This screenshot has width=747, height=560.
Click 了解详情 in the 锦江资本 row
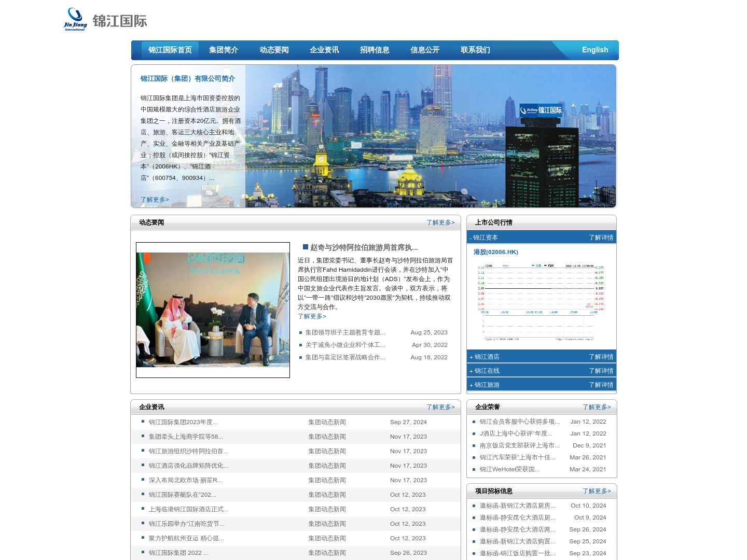(x=601, y=237)
